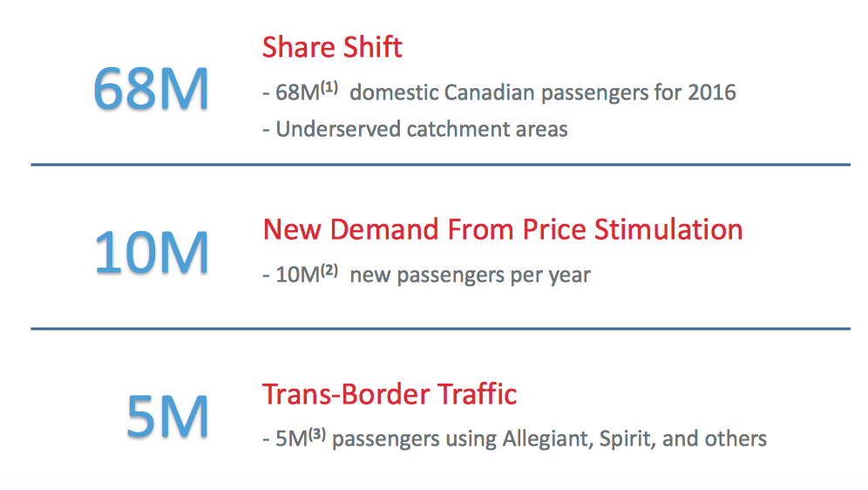Select the New Demand From Price Stimulation heading
Image resolution: width=868 pixels, height=490 pixels.
tap(503, 229)
